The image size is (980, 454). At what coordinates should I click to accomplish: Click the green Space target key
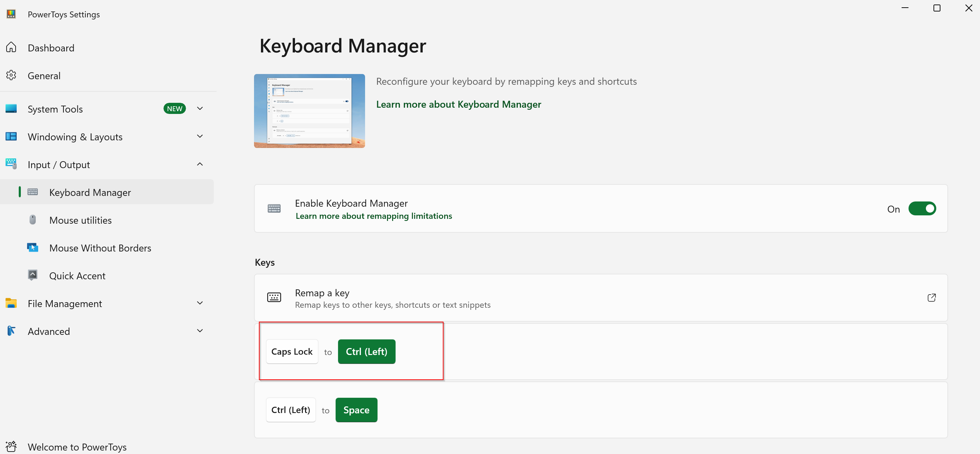(x=356, y=410)
